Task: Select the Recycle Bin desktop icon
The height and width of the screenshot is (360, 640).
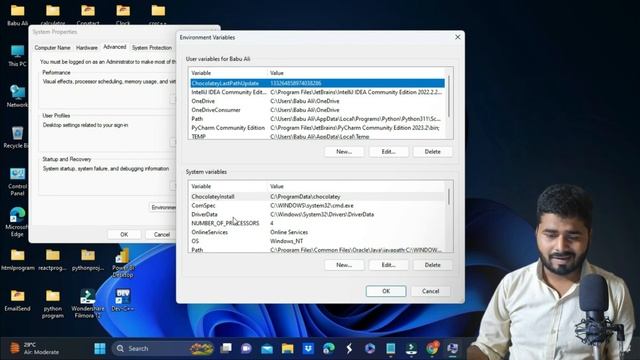Action: tap(18, 137)
